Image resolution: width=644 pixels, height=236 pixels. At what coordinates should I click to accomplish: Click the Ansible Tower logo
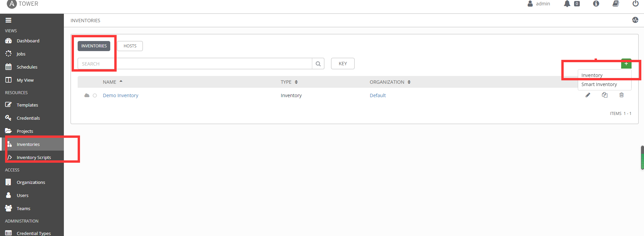click(22, 4)
